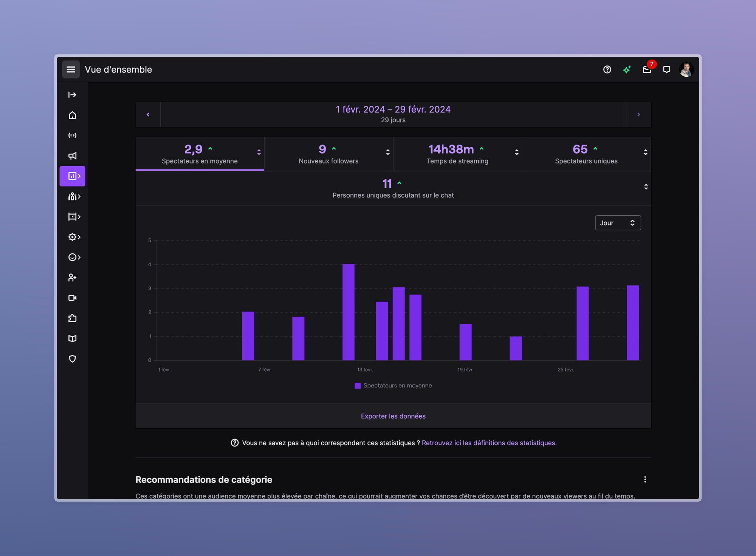Select the Spectateurs en moyenne tab

pyautogui.click(x=200, y=154)
